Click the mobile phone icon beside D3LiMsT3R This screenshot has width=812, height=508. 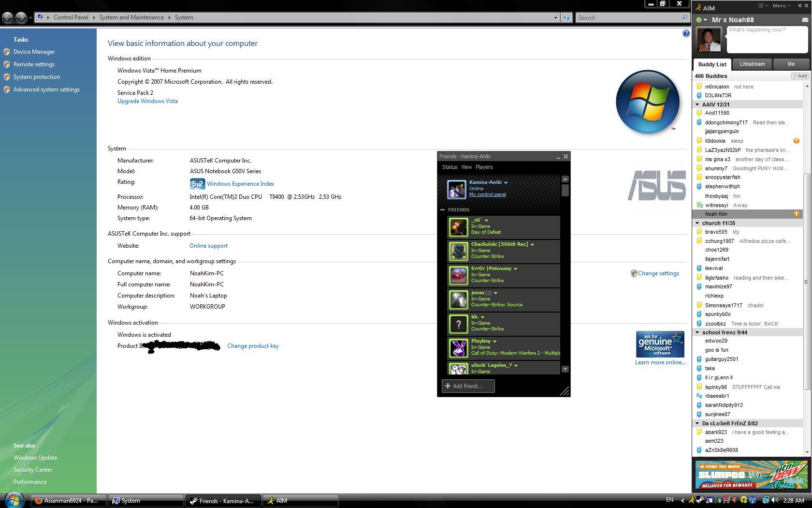coord(699,95)
